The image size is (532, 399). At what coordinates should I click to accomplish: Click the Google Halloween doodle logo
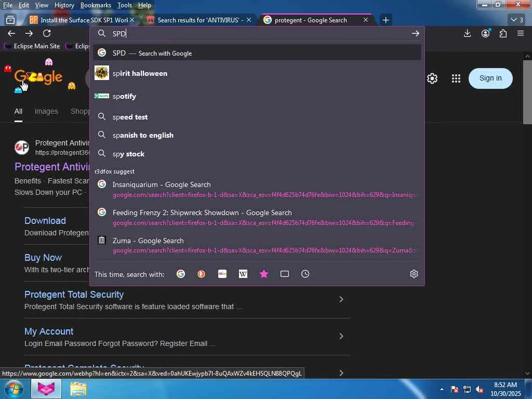pyautogui.click(x=38, y=77)
